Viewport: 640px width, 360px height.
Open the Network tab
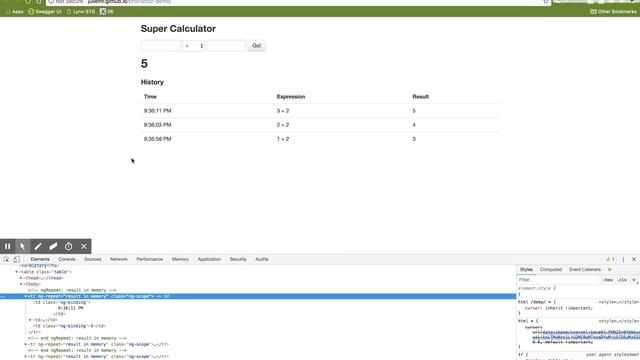[x=119, y=259]
